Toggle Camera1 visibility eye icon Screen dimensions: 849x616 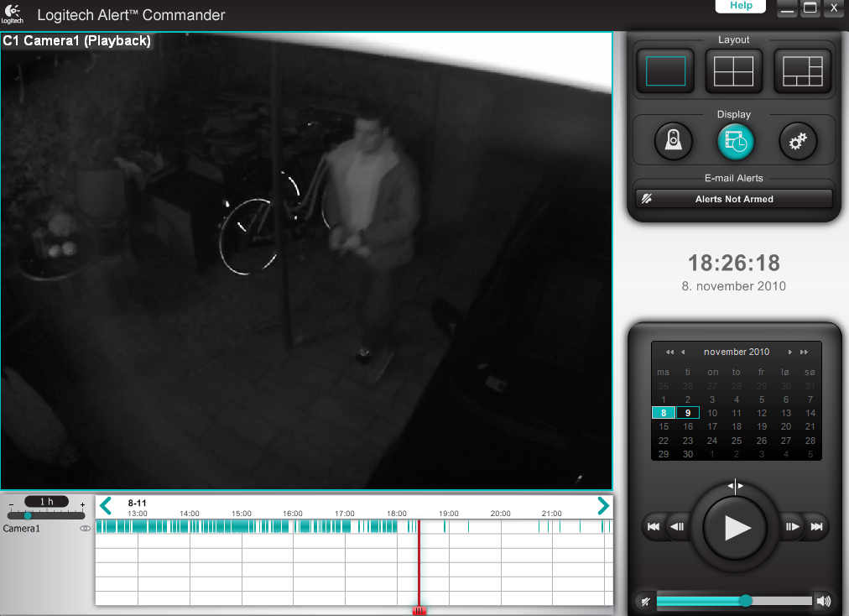click(x=85, y=529)
